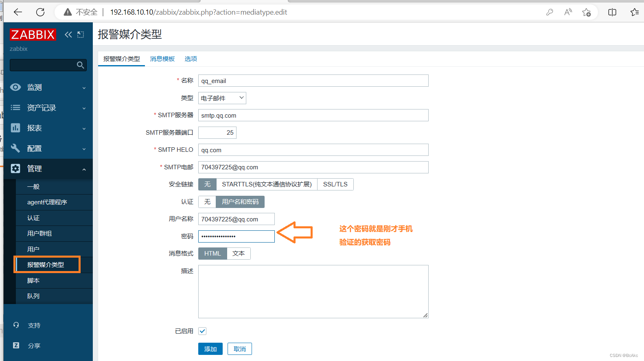Image resolution: width=644 pixels, height=361 pixels.
Task: Click the monitoring eye icon
Action: click(15, 87)
